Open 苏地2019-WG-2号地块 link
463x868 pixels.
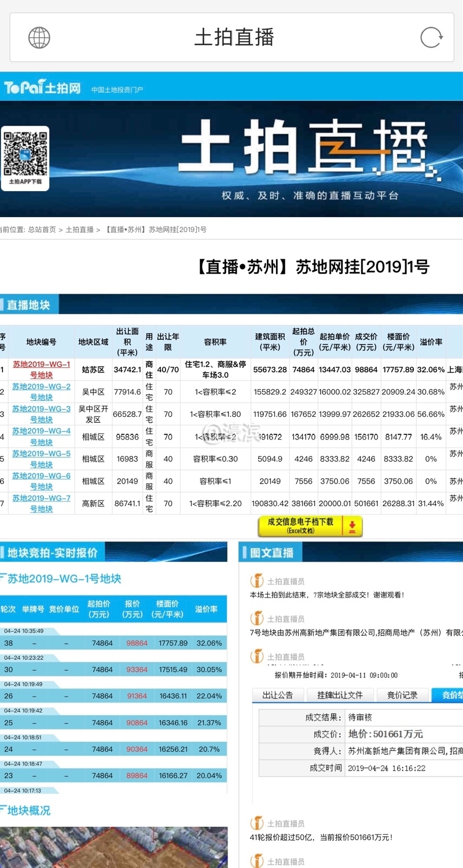tap(41, 392)
